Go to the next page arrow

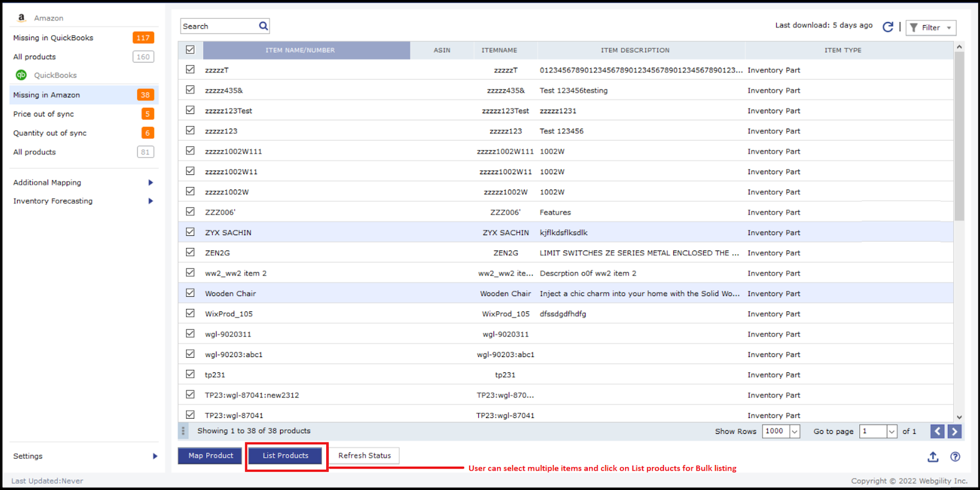(x=954, y=431)
